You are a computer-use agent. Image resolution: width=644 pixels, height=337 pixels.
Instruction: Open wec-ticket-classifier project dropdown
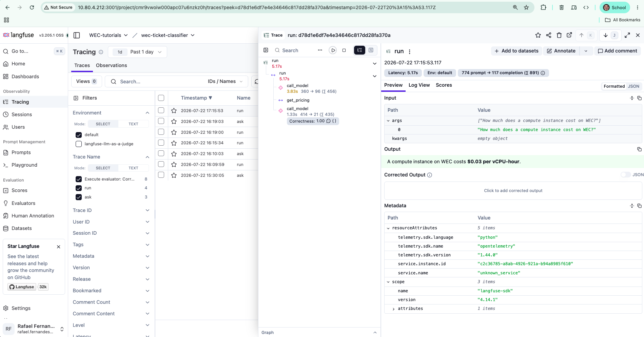168,35
